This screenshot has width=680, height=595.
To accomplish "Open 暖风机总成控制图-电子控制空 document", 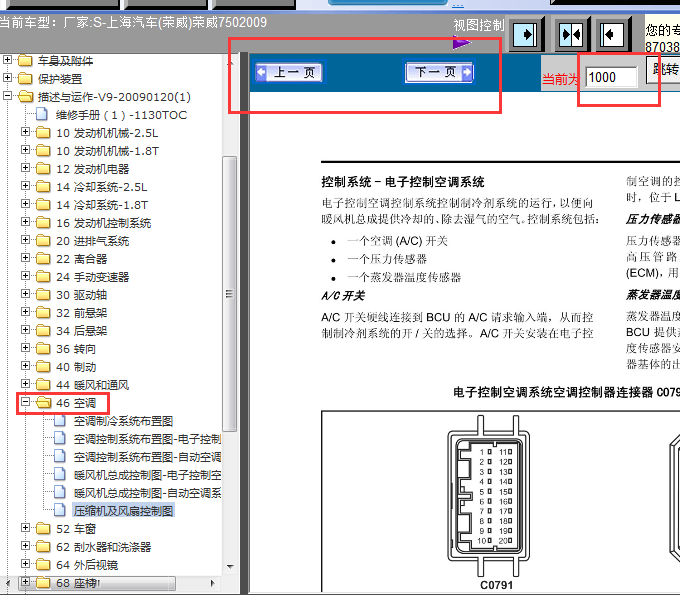I will click(x=147, y=475).
